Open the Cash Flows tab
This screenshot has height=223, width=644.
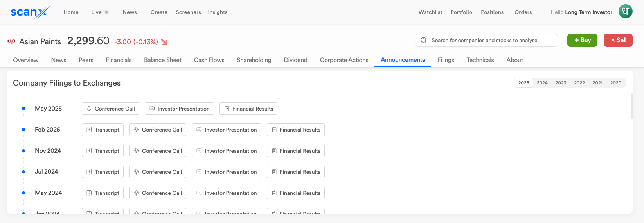click(x=209, y=60)
